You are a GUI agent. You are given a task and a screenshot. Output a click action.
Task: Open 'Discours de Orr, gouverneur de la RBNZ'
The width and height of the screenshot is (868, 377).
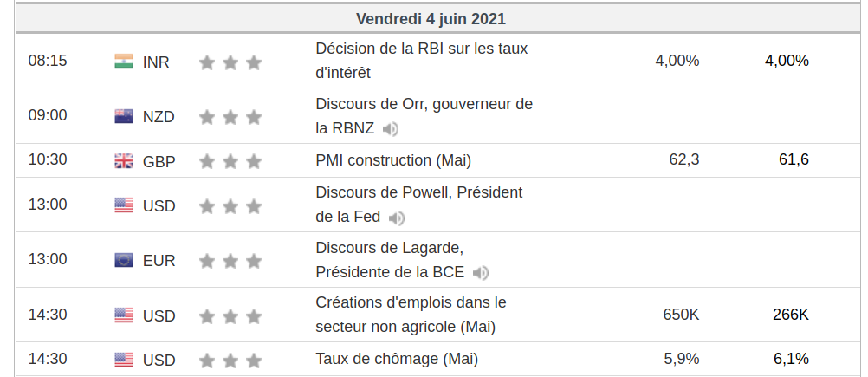(424, 116)
